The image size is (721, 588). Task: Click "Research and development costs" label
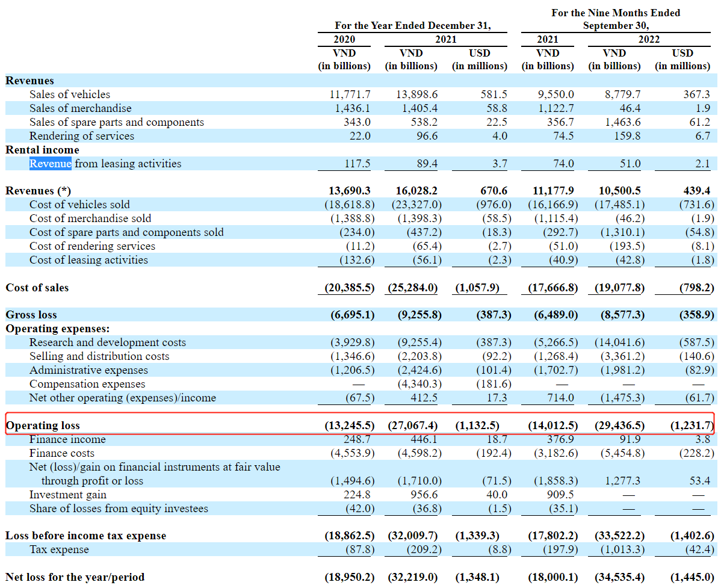click(x=108, y=342)
